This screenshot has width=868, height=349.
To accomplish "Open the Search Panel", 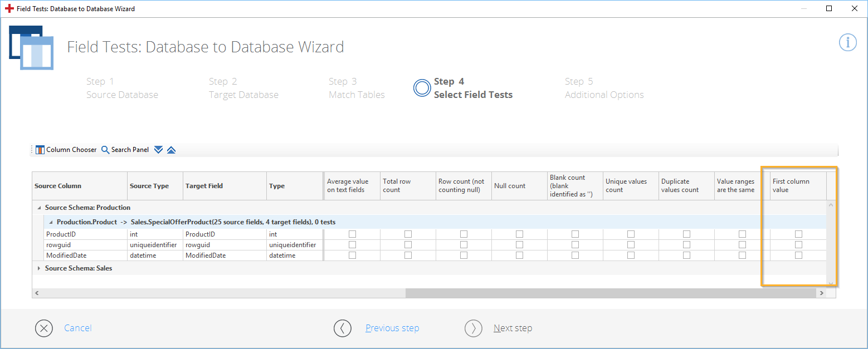I will (125, 150).
